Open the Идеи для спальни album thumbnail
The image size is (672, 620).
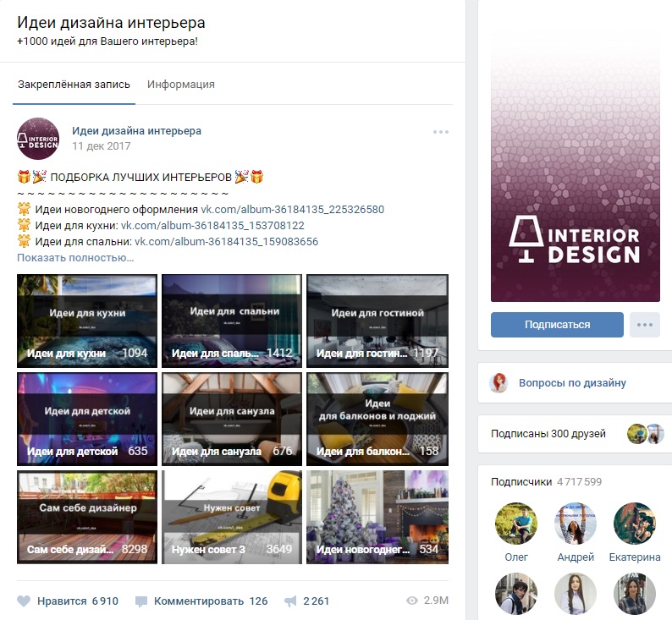click(232, 321)
